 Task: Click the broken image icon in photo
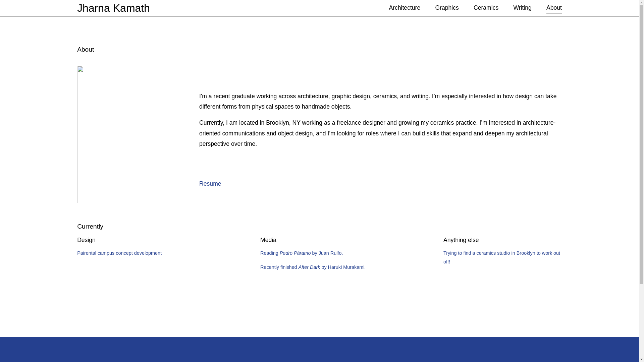tap(80, 69)
